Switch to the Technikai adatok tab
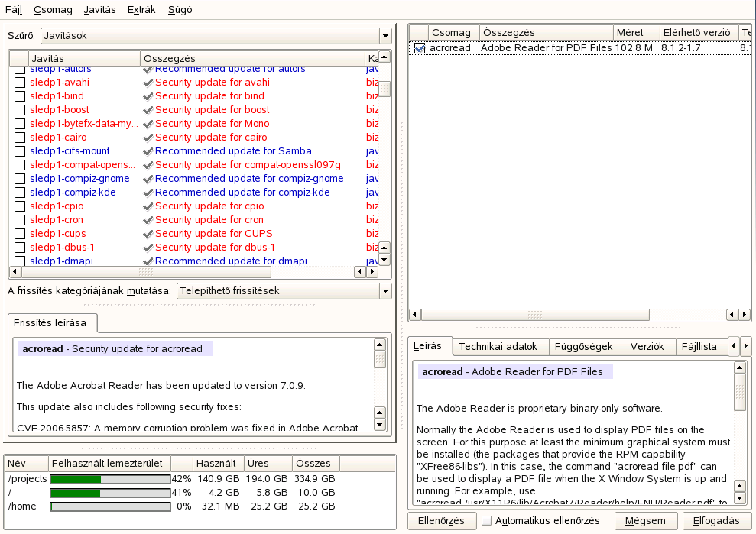Image resolution: width=756 pixels, height=534 pixels. coord(498,347)
